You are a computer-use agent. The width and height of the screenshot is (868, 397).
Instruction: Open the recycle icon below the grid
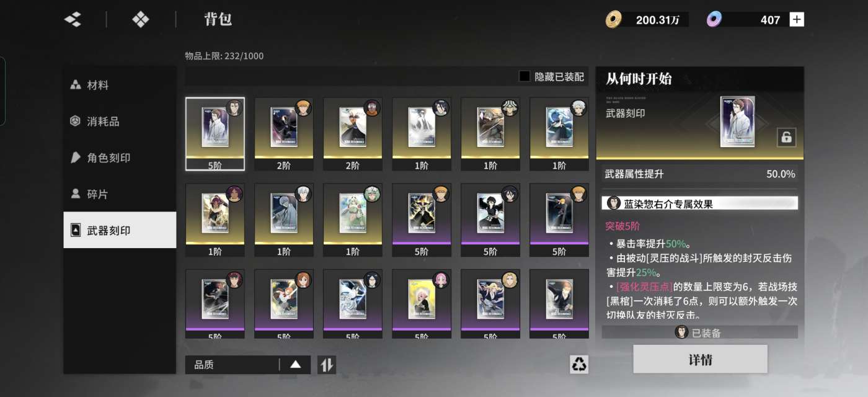(579, 364)
